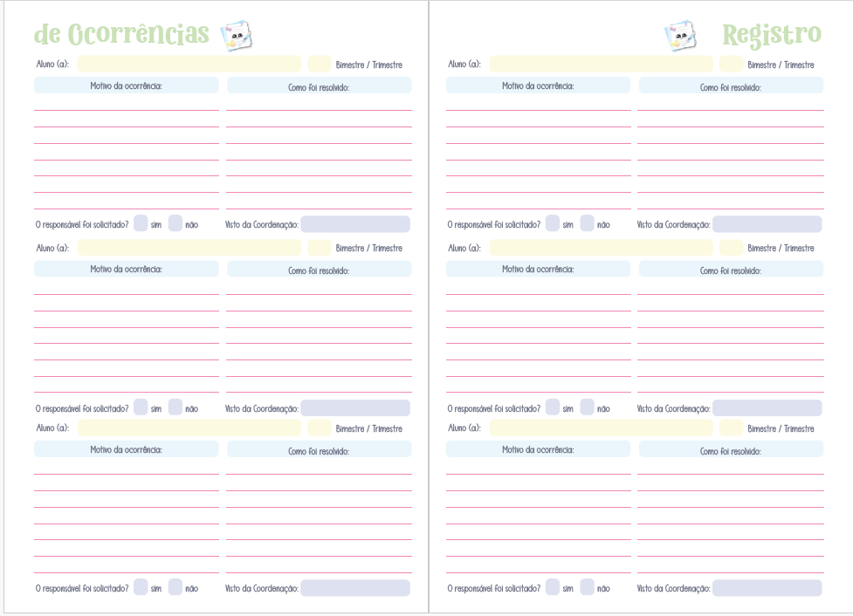Click Visto da Coordenação field in first Ocorrências entry
The height and width of the screenshot is (616, 853).
point(355,224)
